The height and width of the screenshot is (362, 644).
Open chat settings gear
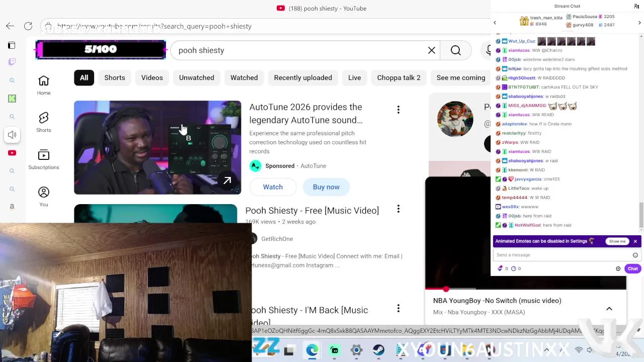(x=618, y=268)
